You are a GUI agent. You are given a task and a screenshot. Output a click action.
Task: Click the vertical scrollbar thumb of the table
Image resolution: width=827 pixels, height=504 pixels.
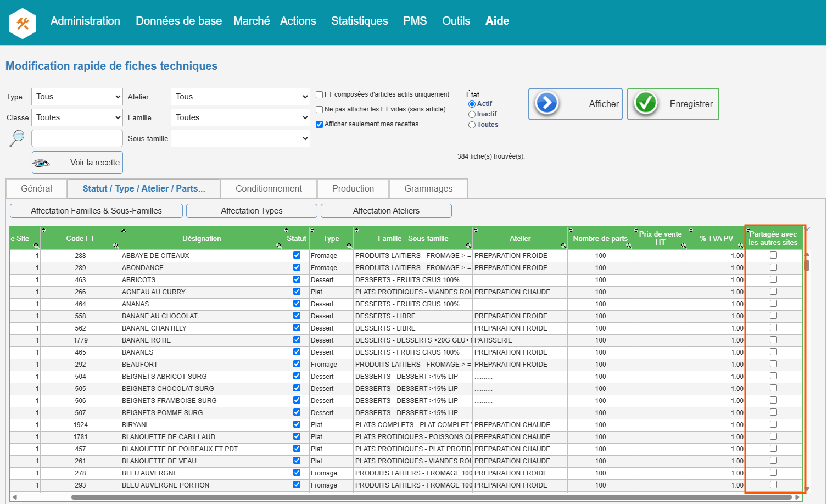[x=807, y=265]
